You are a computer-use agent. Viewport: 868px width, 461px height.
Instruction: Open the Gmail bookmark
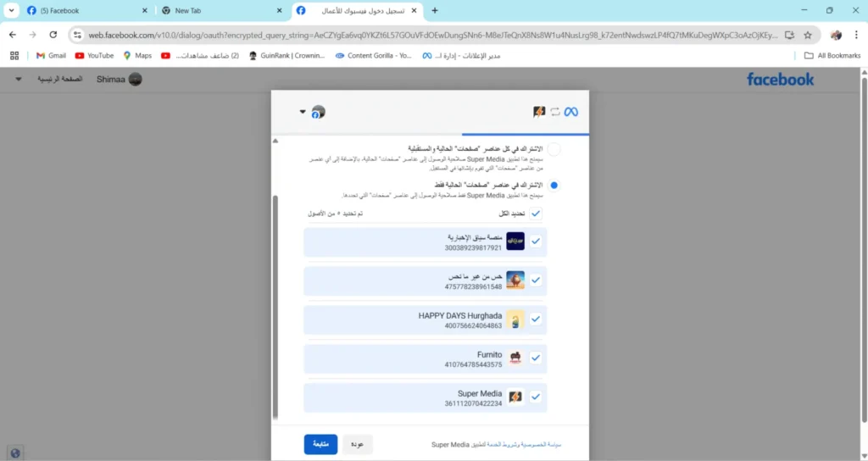[51, 55]
